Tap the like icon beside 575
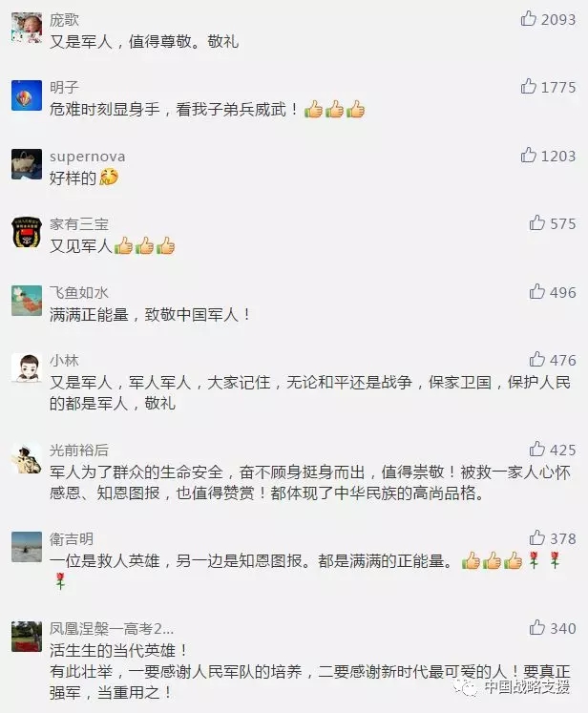The image size is (588, 713). tap(536, 222)
